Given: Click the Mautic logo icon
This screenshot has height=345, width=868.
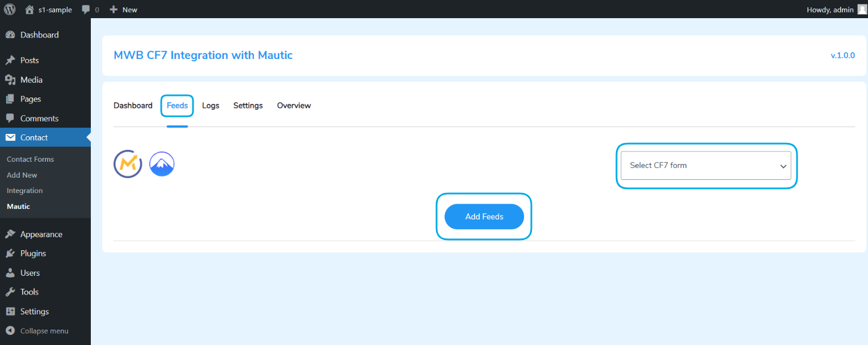Looking at the screenshot, I should pos(128,164).
